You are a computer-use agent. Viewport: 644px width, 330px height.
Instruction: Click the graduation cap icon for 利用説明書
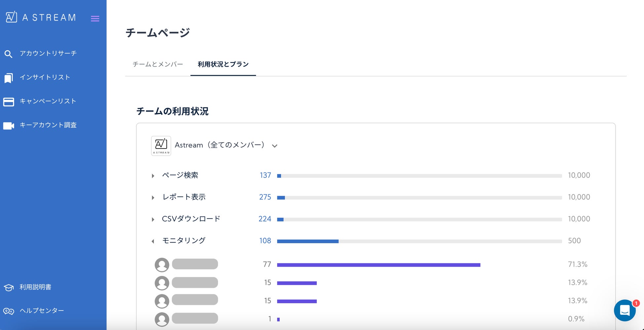(x=9, y=287)
